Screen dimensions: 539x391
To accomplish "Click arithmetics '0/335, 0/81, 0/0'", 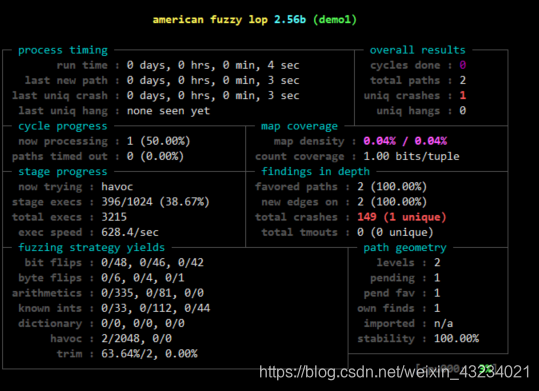I will (152, 293).
